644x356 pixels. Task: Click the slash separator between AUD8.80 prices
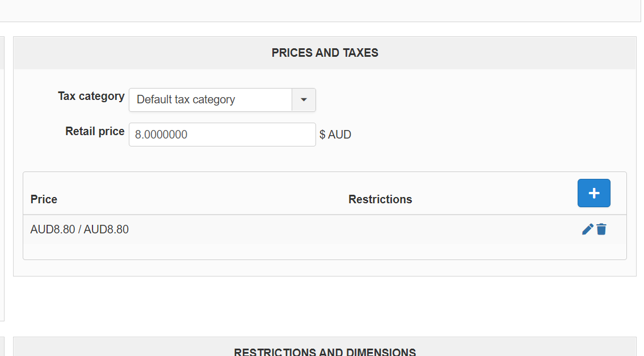click(79, 229)
